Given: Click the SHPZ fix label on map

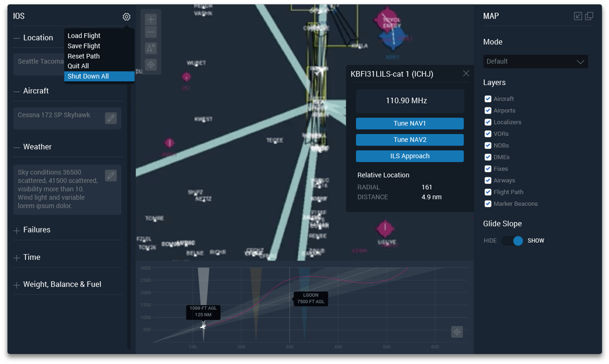Looking at the screenshot, I should point(195,192).
